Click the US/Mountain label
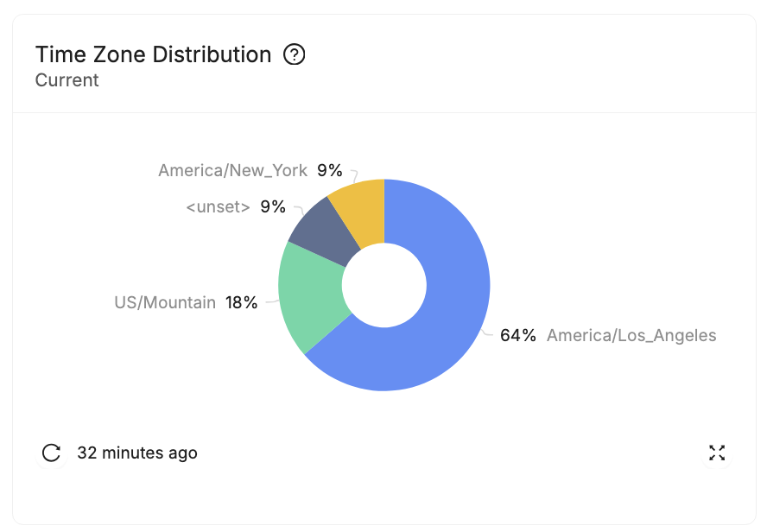This screenshot has width=767, height=532. [x=164, y=302]
